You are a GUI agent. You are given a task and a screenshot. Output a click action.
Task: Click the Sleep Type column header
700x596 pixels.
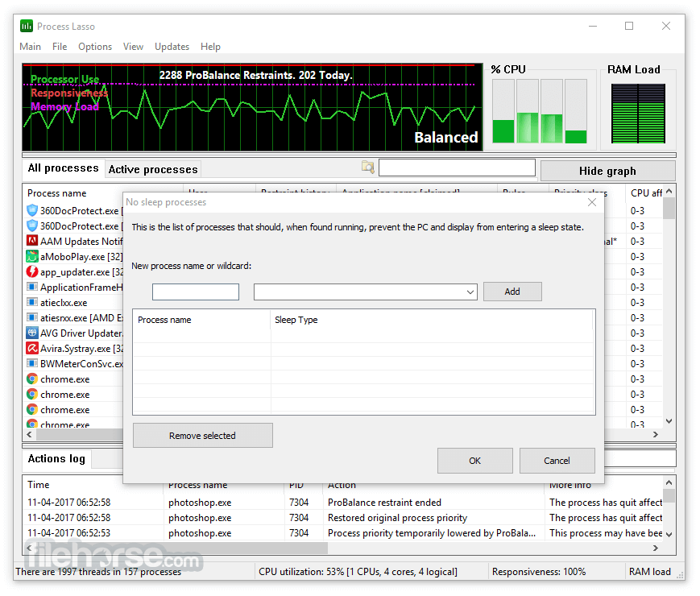coord(432,320)
